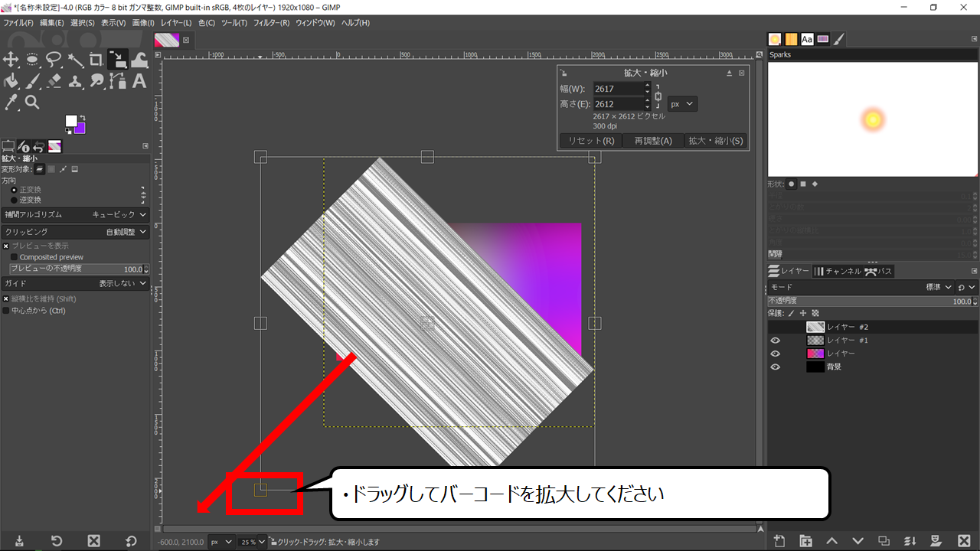Image resolution: width=980 pixels, height=551 pixels.
Task: Select the Free Select lasso tool
Action: click(x=54, y=60)
